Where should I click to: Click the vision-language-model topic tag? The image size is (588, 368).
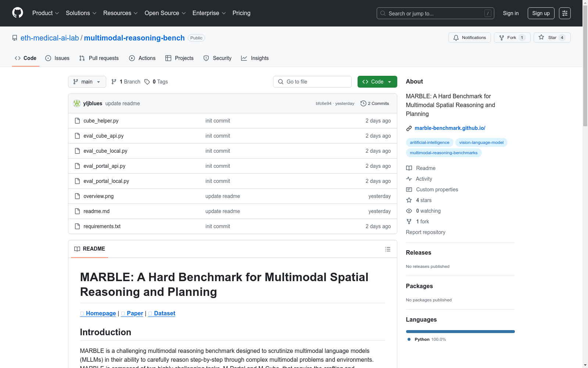coord(481,142)
